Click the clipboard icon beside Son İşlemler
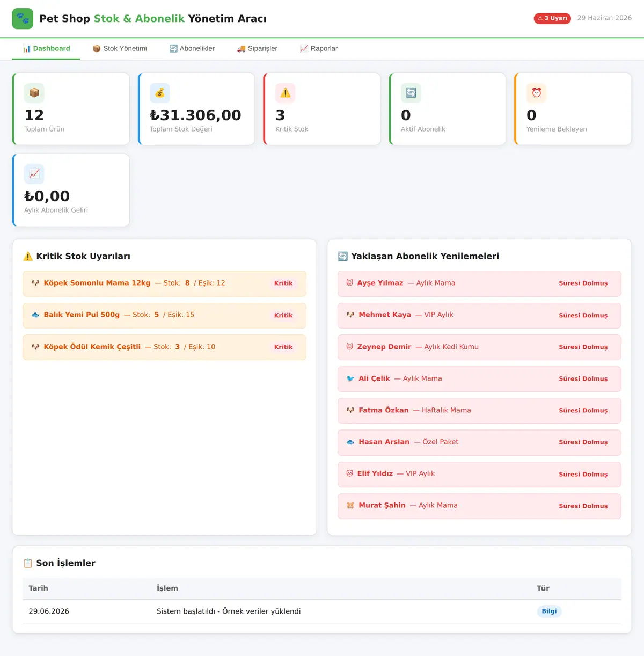644x656 pixels. click(28, 563)
